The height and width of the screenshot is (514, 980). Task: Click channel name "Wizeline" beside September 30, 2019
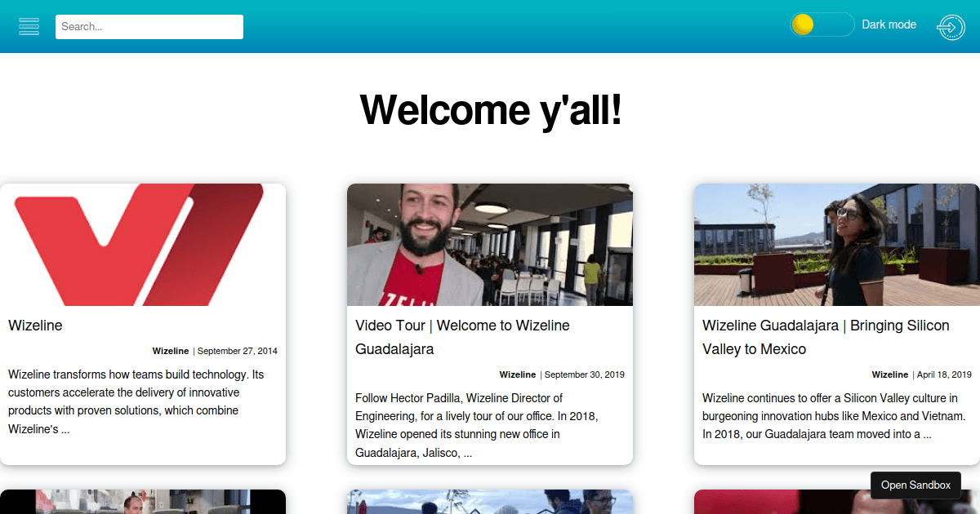click(518, 375)
